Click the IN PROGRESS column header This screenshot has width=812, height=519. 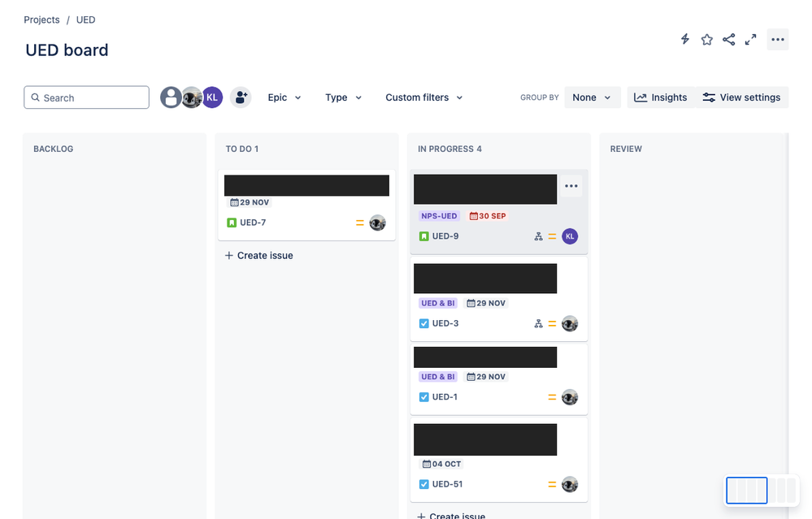449,149
